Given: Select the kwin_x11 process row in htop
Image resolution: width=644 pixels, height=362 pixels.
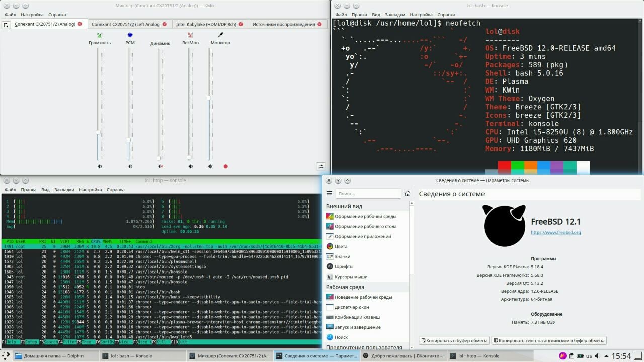Looking at the screenshot, I should click(161, 251).
